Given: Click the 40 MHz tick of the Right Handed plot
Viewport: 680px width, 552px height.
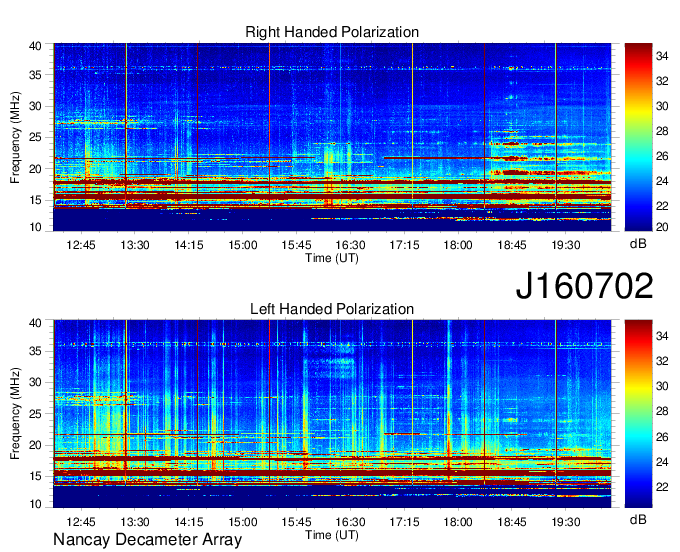Looking at the screenshot, I should (x=35, y=46).
